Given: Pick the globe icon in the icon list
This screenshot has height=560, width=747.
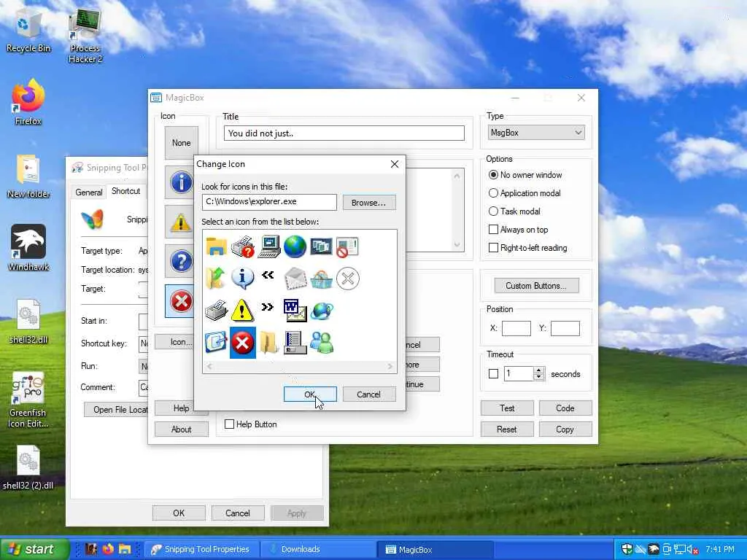Looking at the screenshot, I should point(295,246).
